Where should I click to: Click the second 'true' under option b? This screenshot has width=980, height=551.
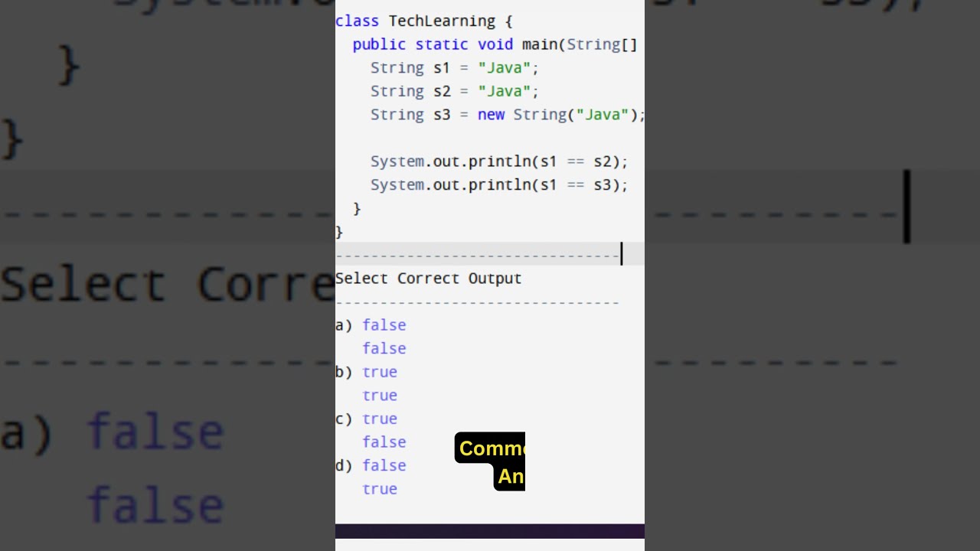[380, 396]
